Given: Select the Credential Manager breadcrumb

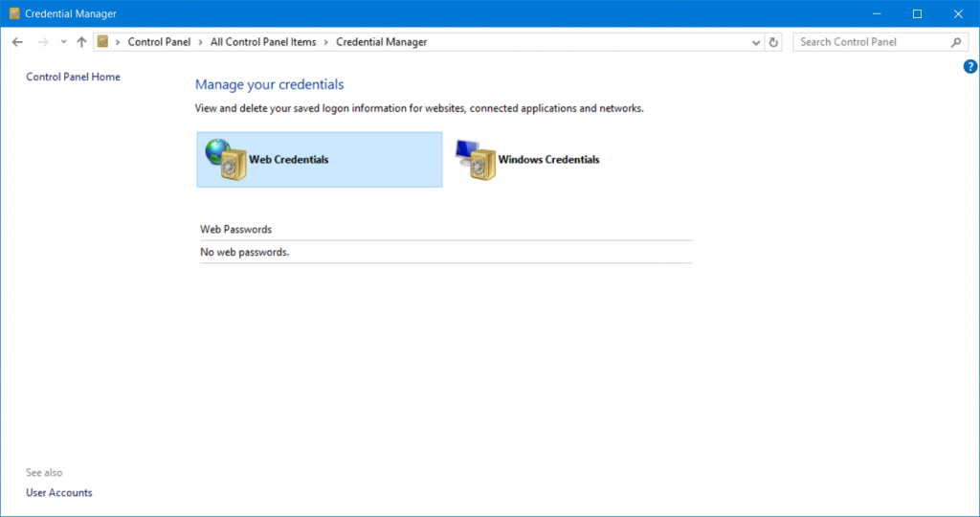Looking at the screenshot, I should tap(381, 42).
